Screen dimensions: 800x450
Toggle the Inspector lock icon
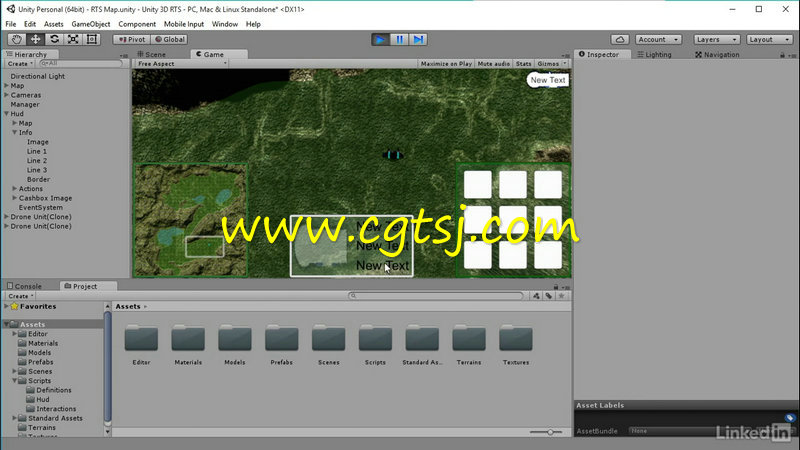click(782, 55)
